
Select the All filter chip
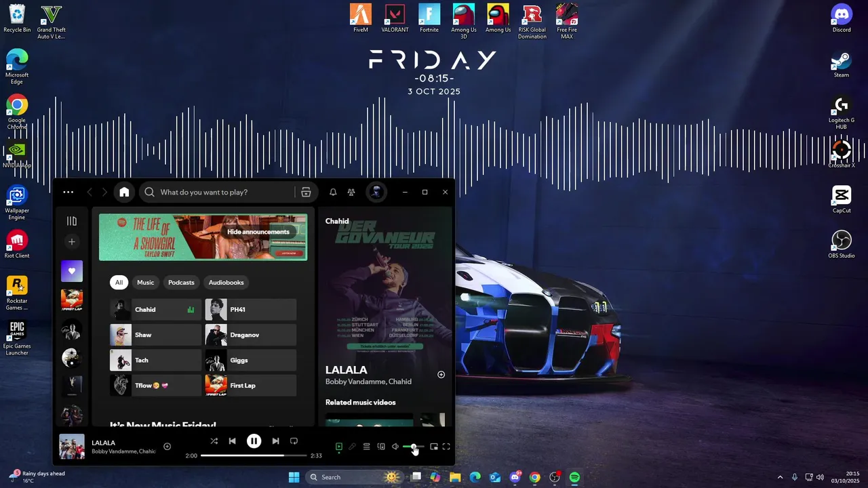(119, 283)
